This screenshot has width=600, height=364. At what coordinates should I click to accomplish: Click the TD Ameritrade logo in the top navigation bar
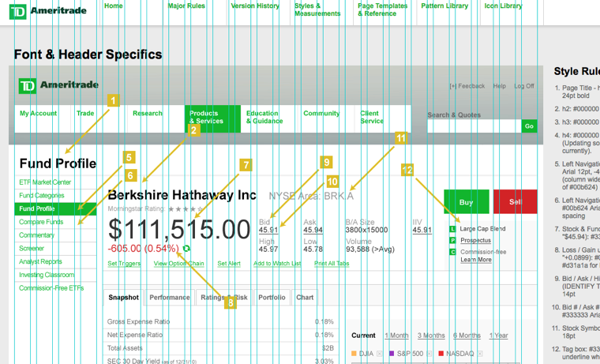tap(48, 11)
